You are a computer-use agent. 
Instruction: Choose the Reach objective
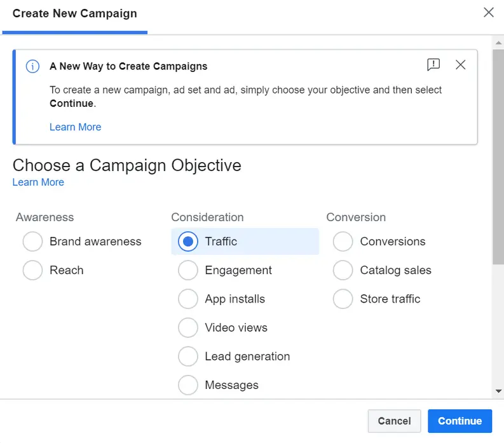pyautogui.click(x=32, y=270)
